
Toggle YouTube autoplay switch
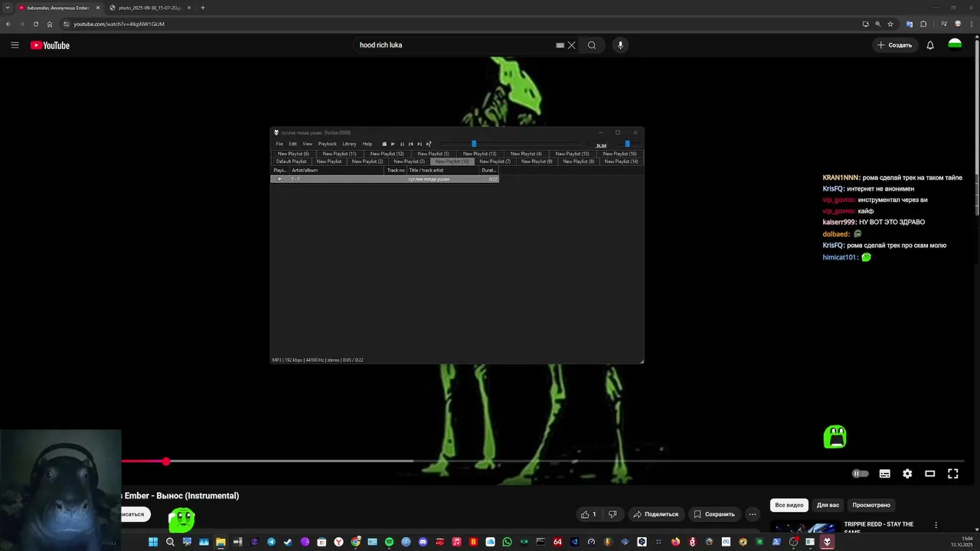click(x=861, y=474)
